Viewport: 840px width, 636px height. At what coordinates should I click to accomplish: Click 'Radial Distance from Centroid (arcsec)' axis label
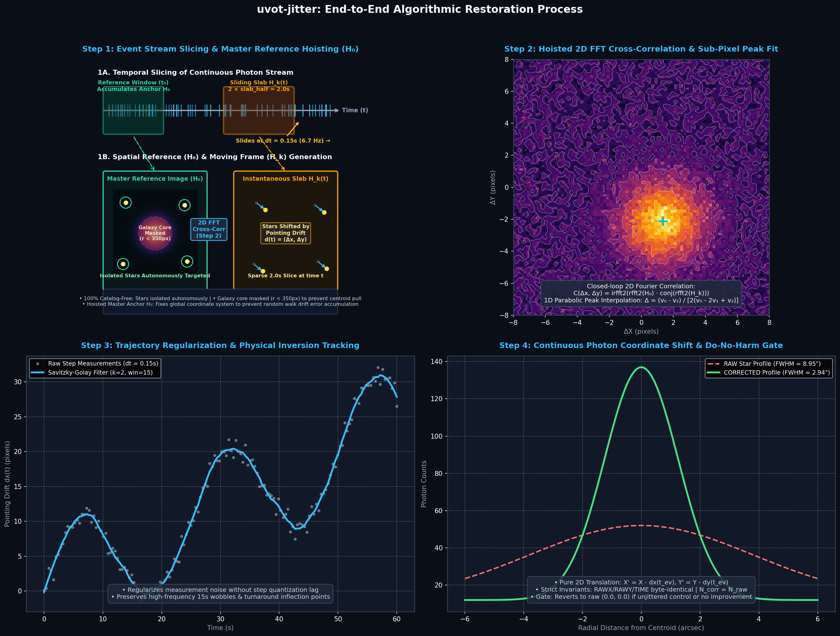(x=641, y=628)
